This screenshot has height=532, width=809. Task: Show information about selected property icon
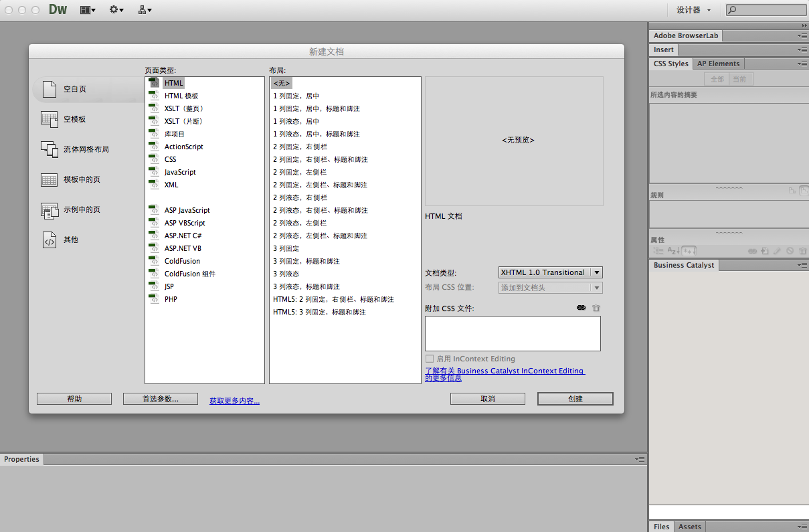[792, 191]
